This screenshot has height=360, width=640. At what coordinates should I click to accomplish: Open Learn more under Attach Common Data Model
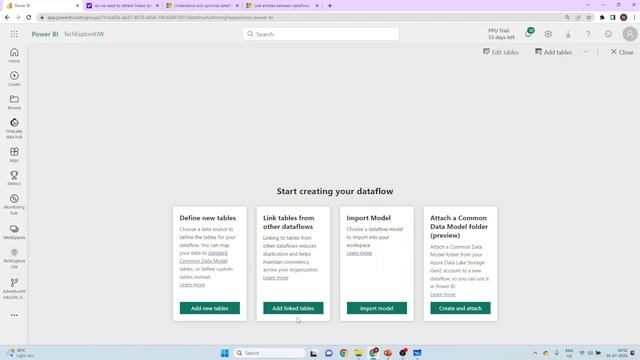pyautogui.click(x=442, y=294)
